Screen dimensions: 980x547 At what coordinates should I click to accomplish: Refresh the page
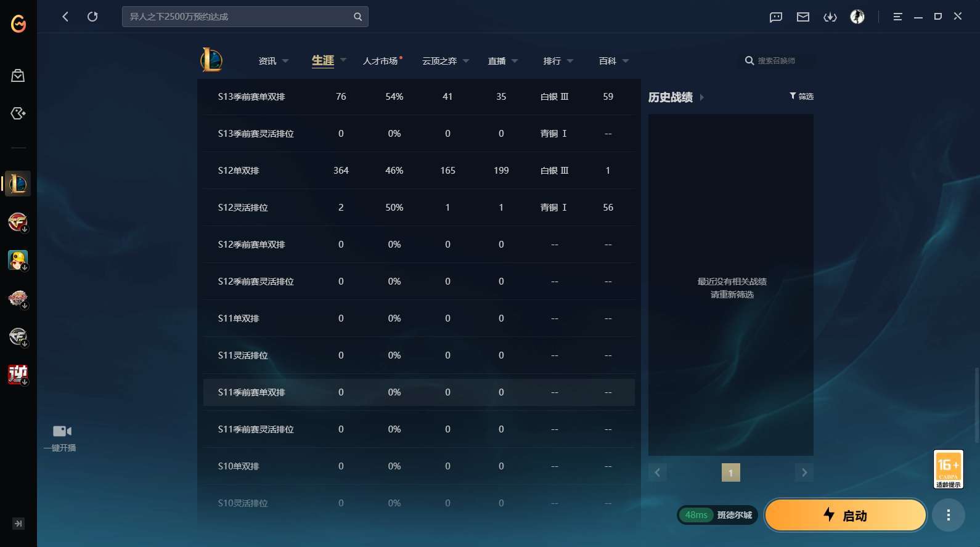pos(92,17)
